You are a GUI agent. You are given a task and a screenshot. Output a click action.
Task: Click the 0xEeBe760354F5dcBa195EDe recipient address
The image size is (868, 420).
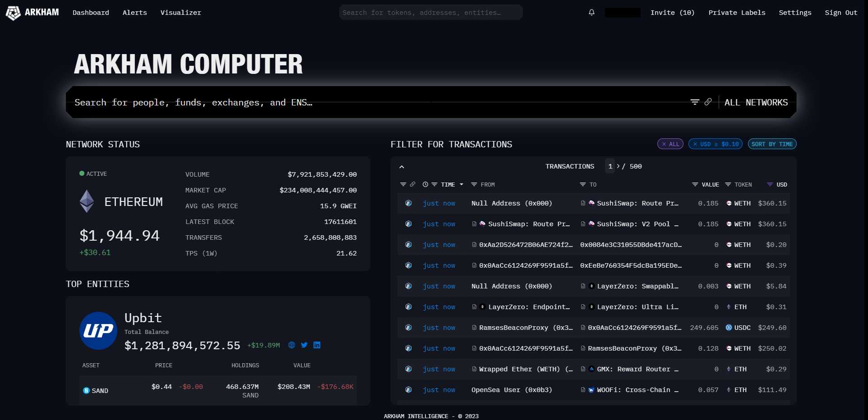tap(631, 265)
